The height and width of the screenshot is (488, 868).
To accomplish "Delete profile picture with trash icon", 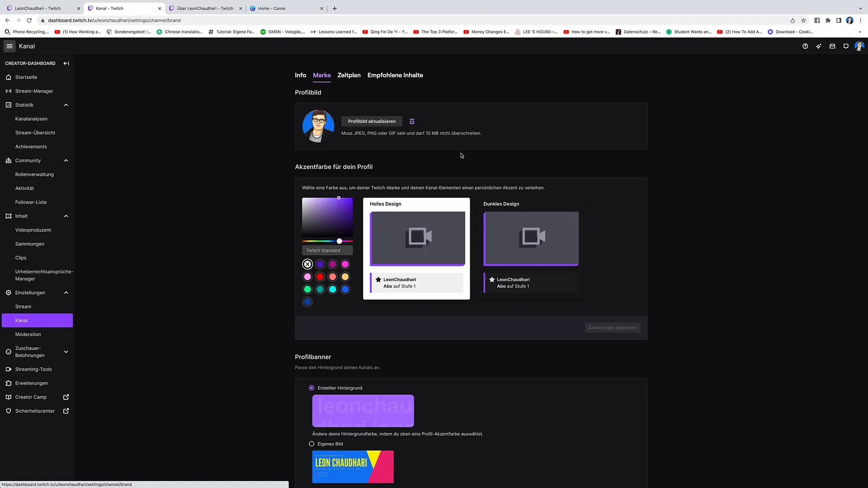I will [412, 121].
